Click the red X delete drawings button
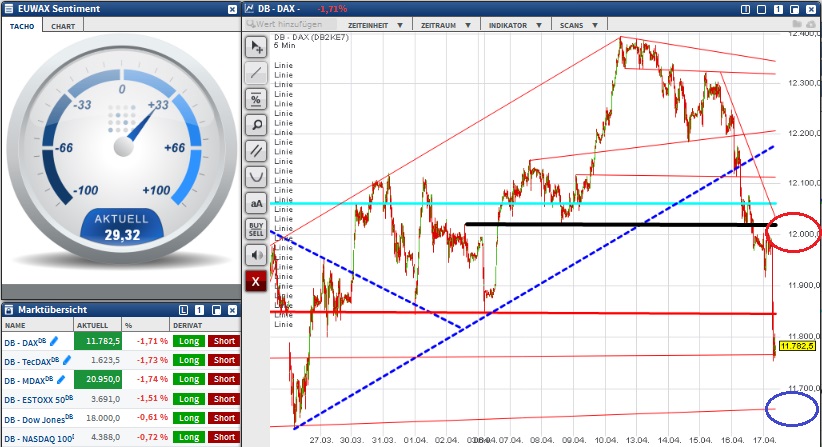822x447 pixels. pos(256,281)
